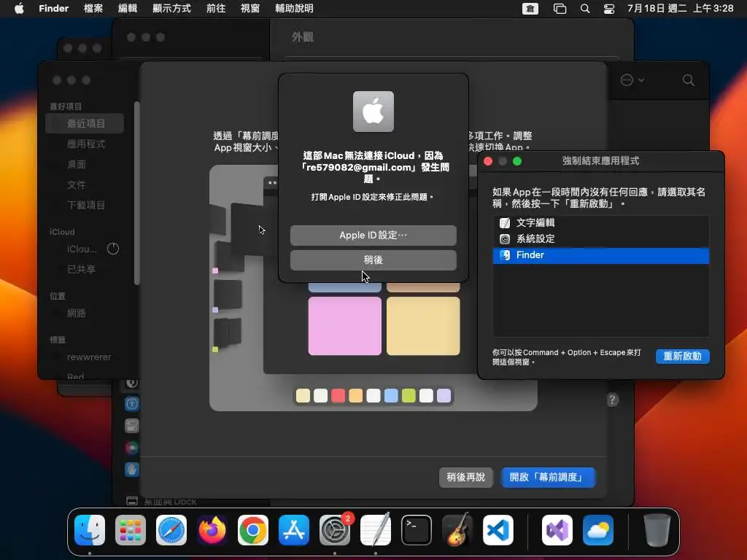Open the 視窗 menu
The height and width of the screenshot is (560, 747).
click(x=250, y=8)
